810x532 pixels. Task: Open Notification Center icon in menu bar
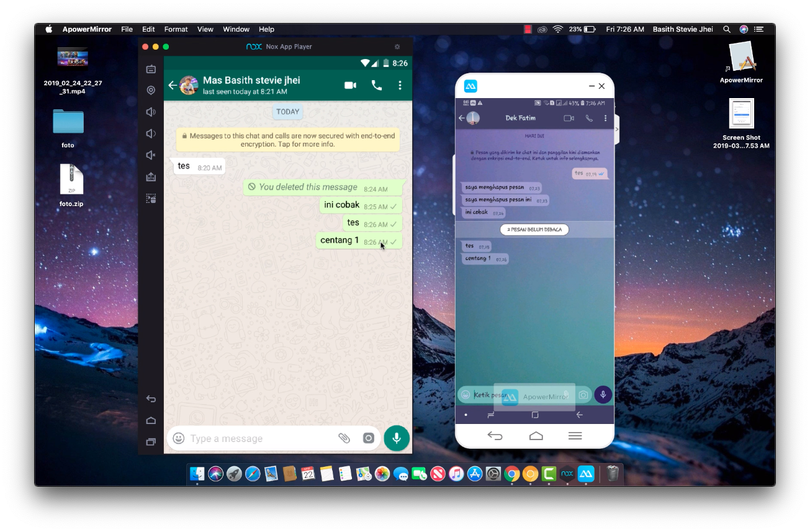(x=758, y=29)
